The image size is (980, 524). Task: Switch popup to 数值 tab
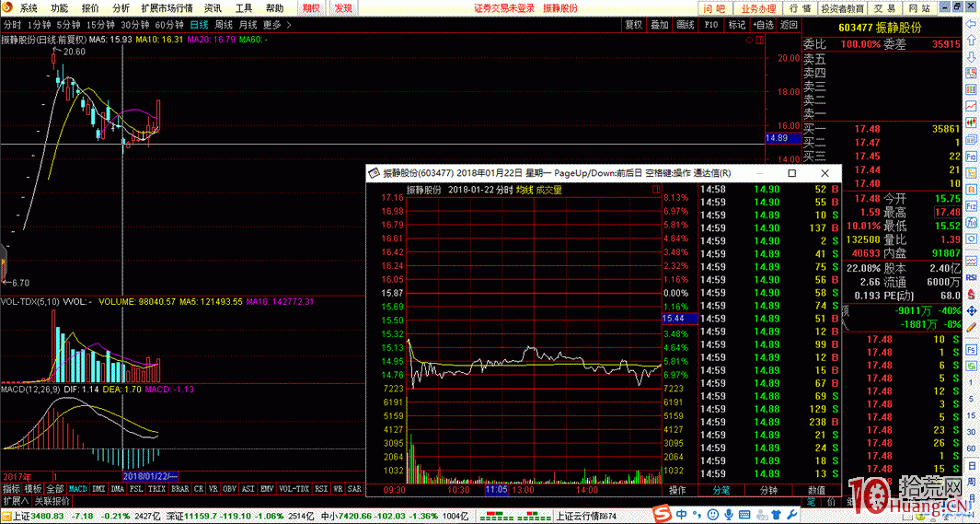point(815,490)
